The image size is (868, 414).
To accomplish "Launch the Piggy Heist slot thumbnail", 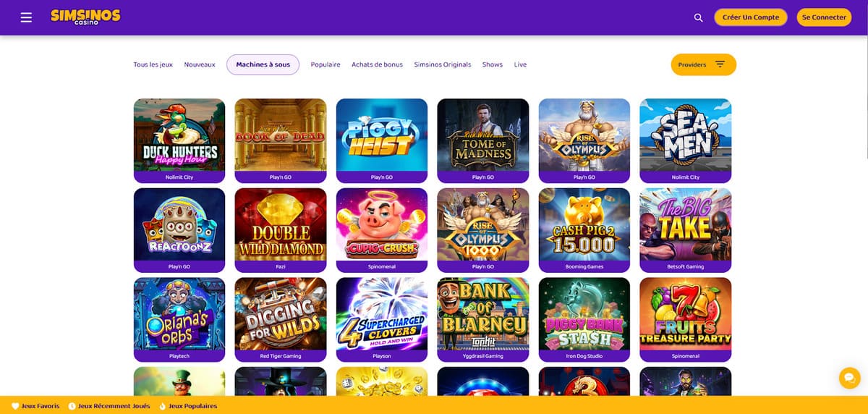I will coord(382,135).
